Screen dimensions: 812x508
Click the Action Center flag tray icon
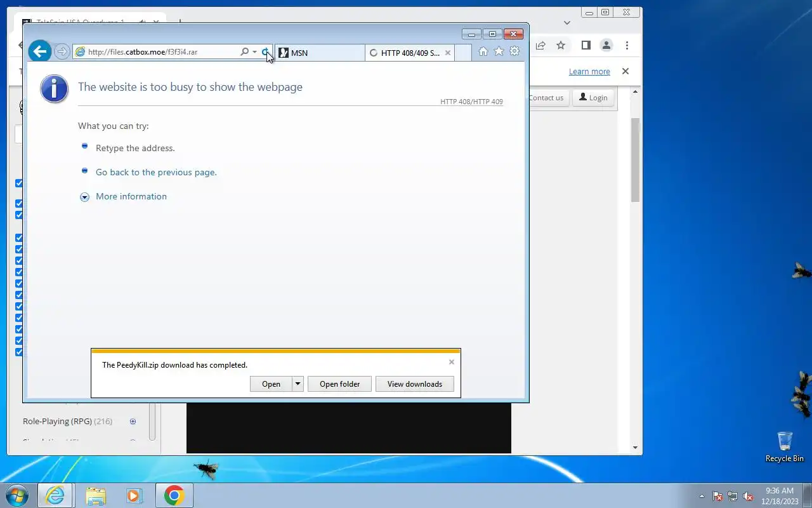717,496
